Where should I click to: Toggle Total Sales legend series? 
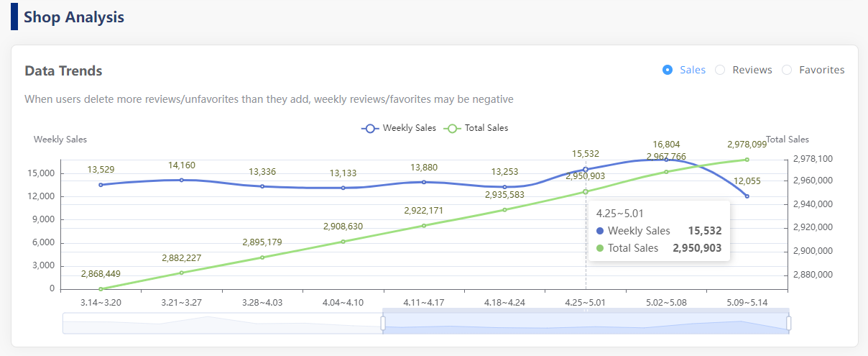[x=477, y=128]
